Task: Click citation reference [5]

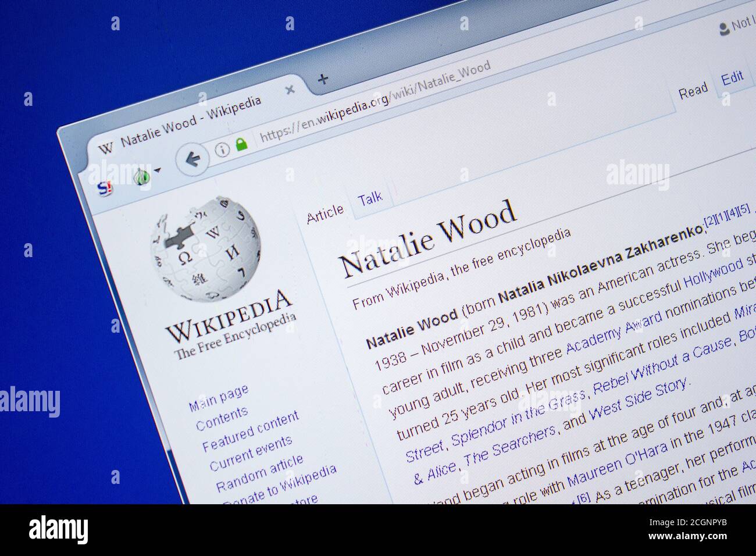Action: [744, 209]
